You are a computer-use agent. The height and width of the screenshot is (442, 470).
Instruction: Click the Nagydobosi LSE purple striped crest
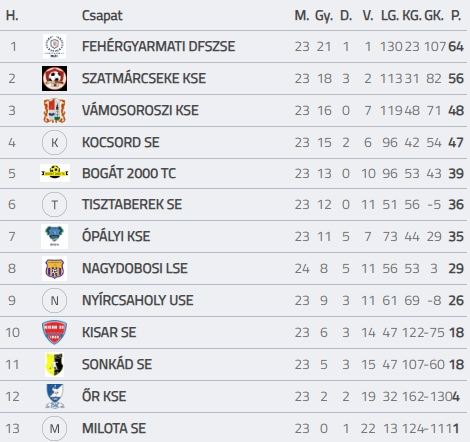pyautogui.click(x=54, y=268)
